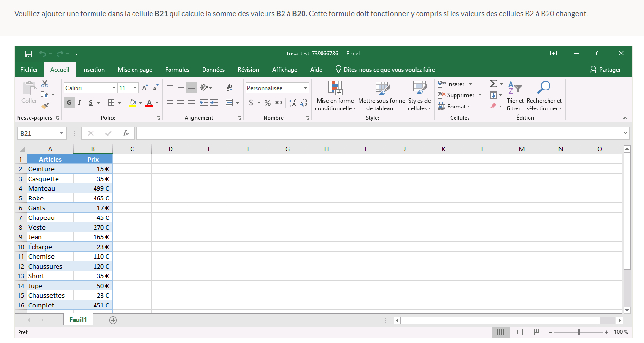Viewport: 644px width, 343px height.
Task: Click the Cut scissors icon
Action: tap(45, 84)
